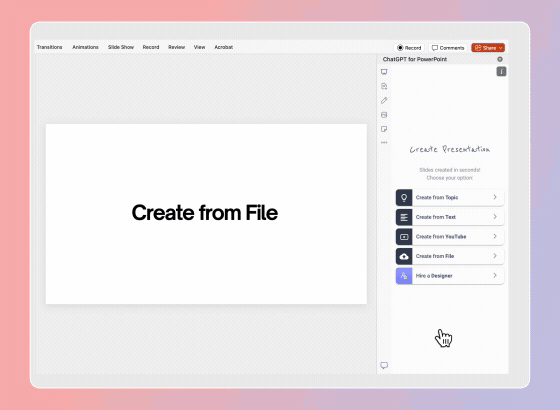
Task: Click the info icon in ChatGPT pane
Action: tap(501, 71)
